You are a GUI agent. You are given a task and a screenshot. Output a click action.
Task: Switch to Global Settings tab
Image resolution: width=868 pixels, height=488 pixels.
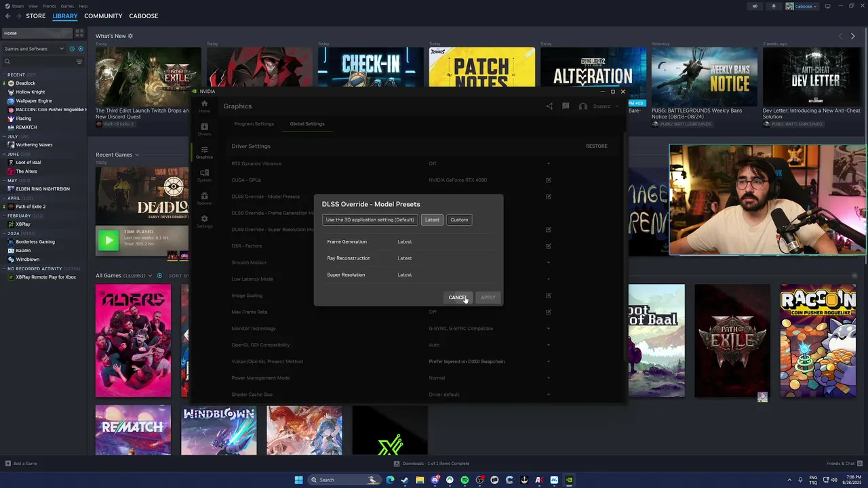tap(307, 124)
